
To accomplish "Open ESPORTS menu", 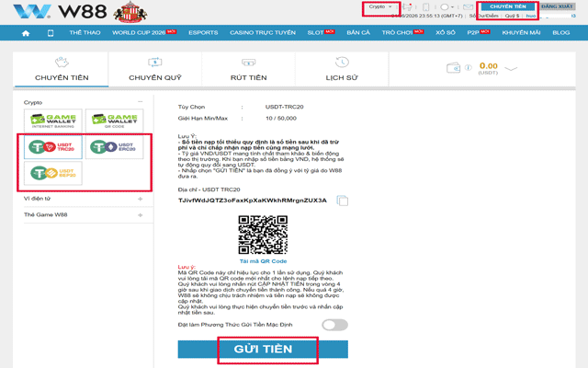I will coord(203,33).
